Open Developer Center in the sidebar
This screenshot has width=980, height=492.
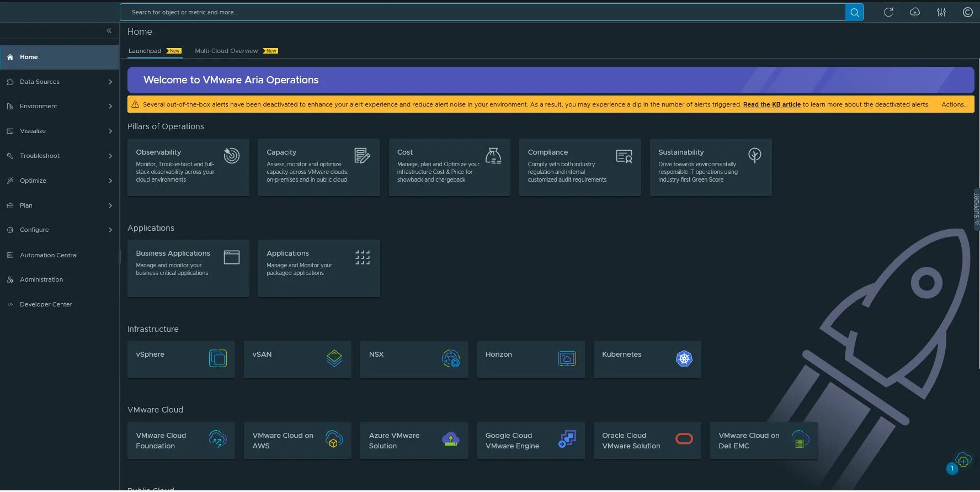(x=46, y=305)
